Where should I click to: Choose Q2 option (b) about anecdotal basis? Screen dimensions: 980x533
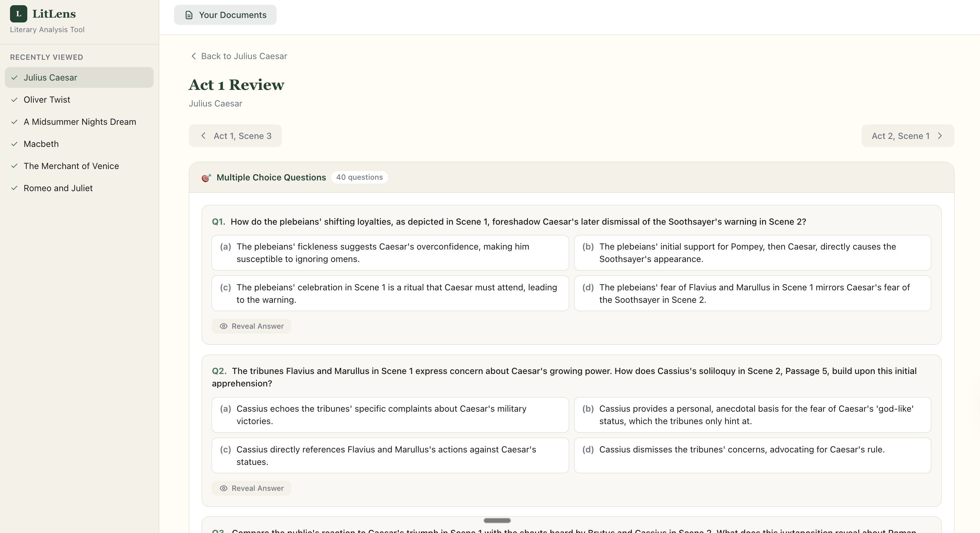pyautogui.click(x=752, y=415)
